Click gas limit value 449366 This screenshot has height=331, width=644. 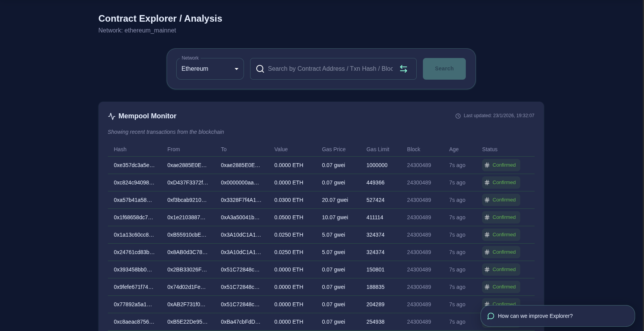click(375, 183)
